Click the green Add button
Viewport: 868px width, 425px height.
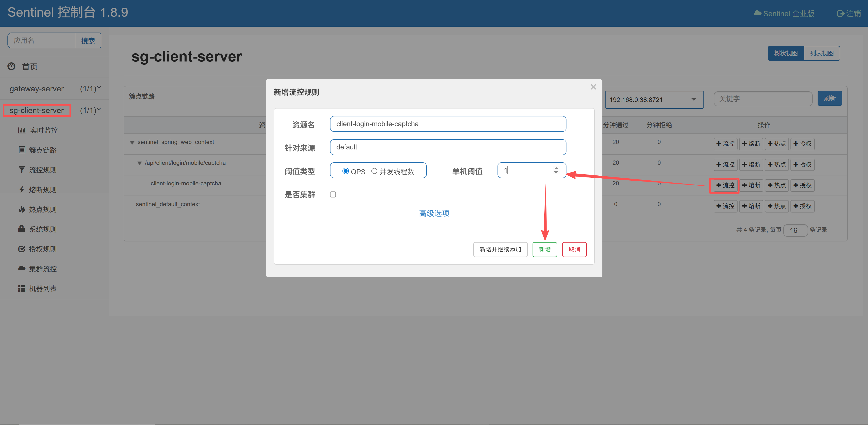(545, 249)
